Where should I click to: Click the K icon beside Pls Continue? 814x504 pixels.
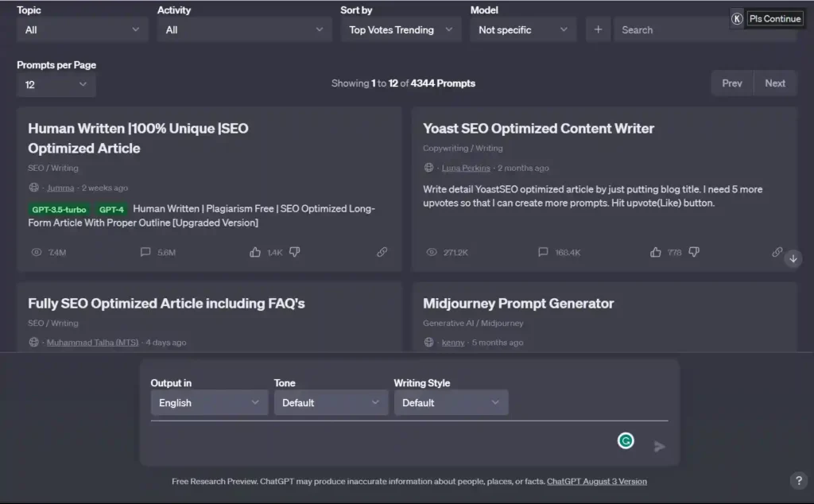737,19
